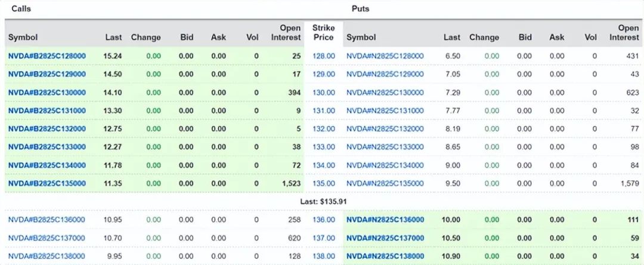644x265 pixels.
Task: Click the Last: $135.91 price label
Action: point(324,202)
